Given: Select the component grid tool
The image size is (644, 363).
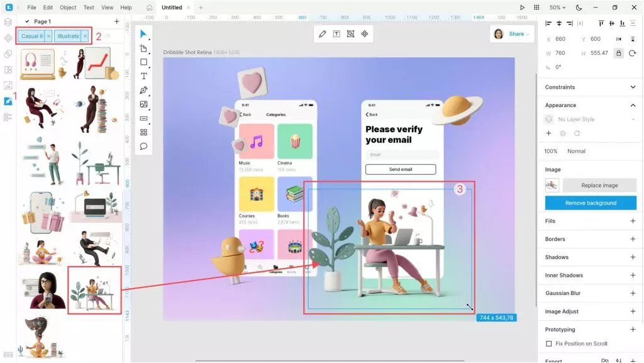Looking at the screenshot, I should tap(143, 132).
